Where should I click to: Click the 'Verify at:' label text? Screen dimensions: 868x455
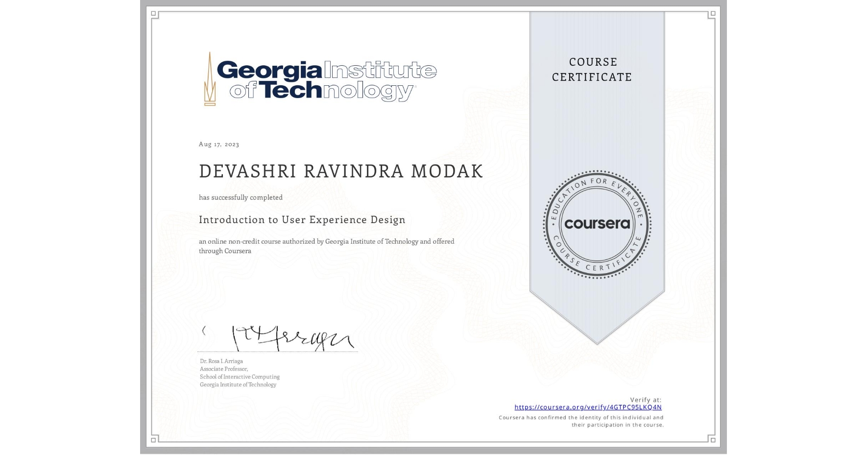pyautogui.click(x=646, y=399)
